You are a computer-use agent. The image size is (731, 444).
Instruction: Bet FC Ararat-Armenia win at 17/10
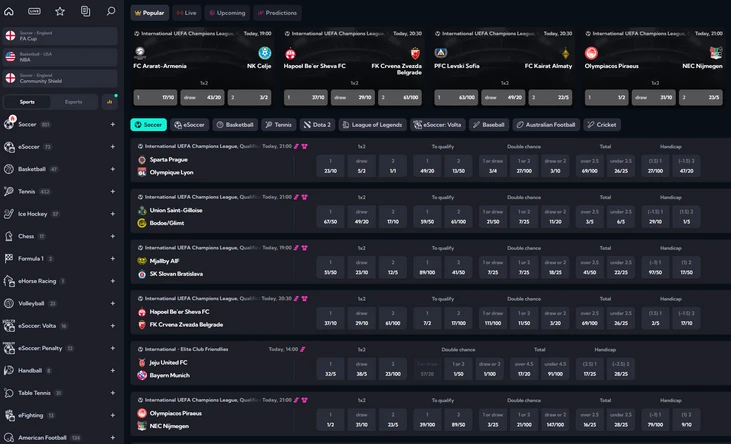click(155, 97)
